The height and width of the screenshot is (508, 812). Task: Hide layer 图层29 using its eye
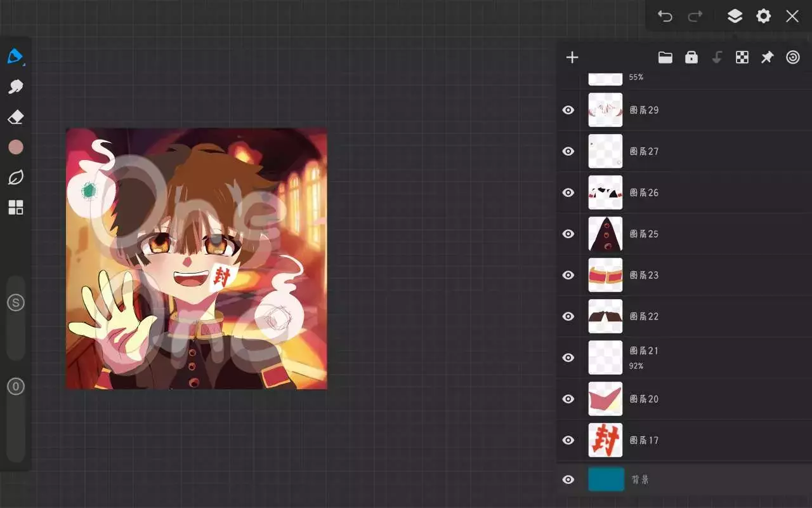tap(568, 110)
